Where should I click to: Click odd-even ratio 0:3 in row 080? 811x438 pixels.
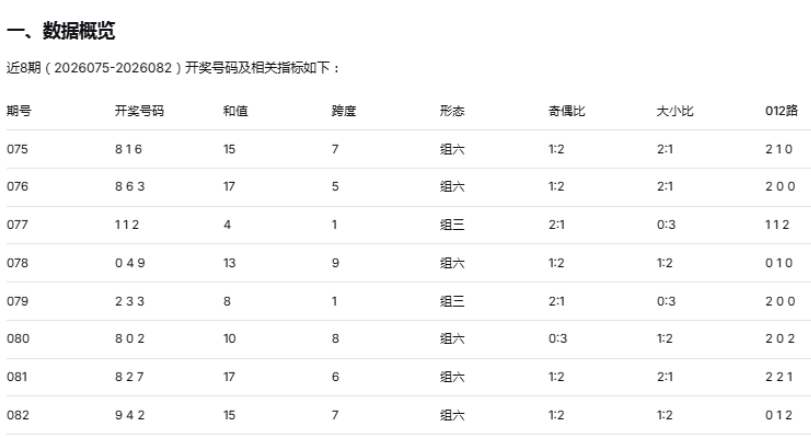click(x=558, y=339)
